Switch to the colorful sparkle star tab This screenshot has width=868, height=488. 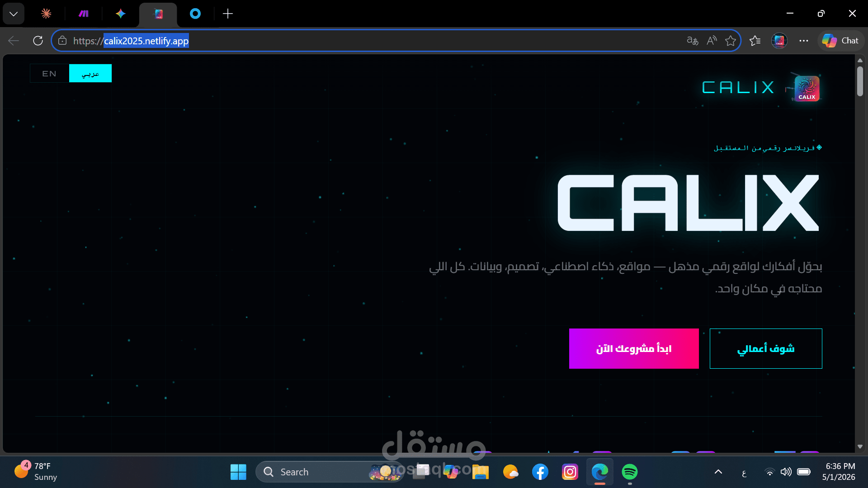pyautogui.click(x=120, y=14)
